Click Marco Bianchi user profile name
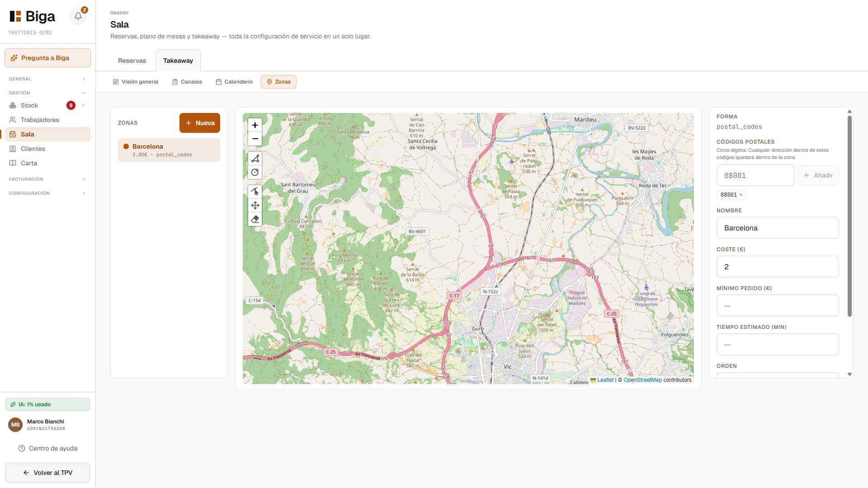This screenshot has width=868, height=488. pos(46,422)
